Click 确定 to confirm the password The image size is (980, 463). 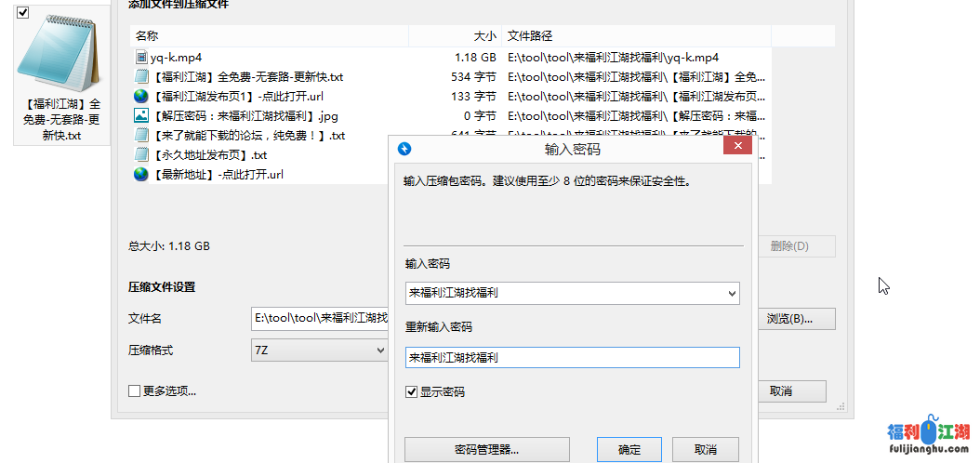click(x=629, y=450)
